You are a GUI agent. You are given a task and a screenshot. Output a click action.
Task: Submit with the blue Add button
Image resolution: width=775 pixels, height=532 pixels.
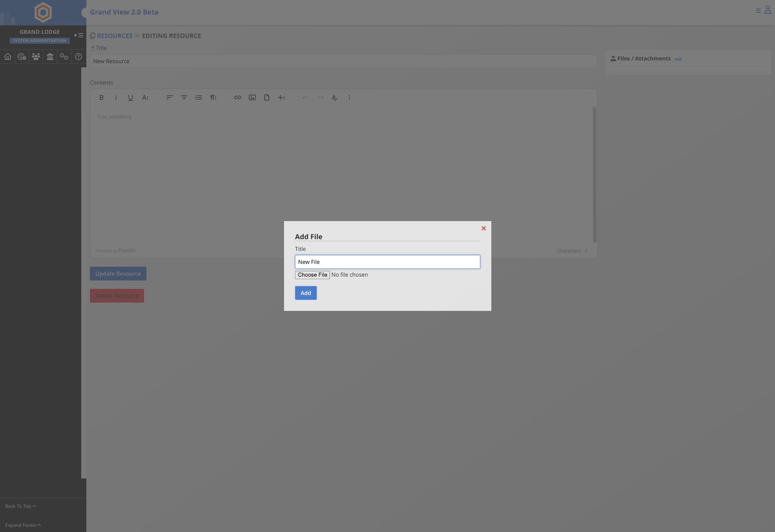click(306, 293)
